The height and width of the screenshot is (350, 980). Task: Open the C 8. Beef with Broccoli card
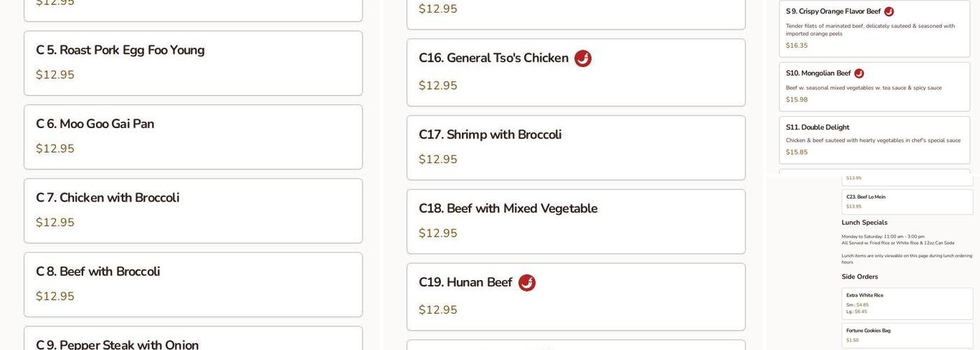pyautogui.click(x=192, y=284)
